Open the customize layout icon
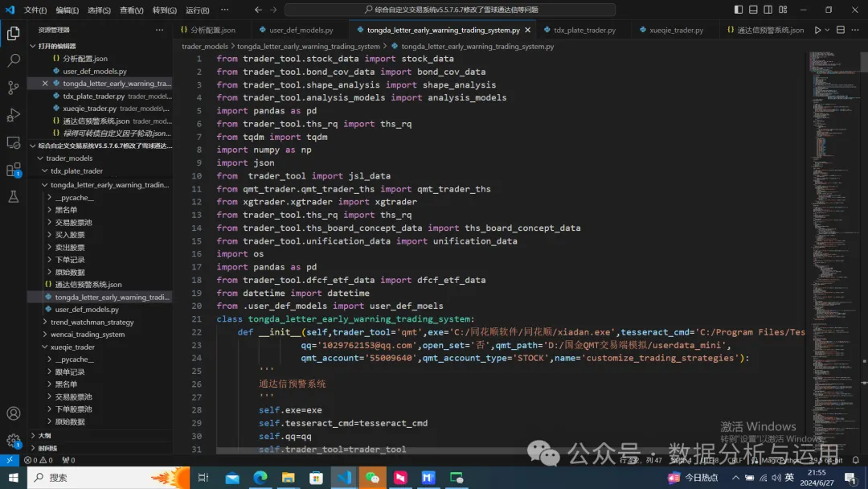Viewport: 868px width, 489px height. pos(783,10)
